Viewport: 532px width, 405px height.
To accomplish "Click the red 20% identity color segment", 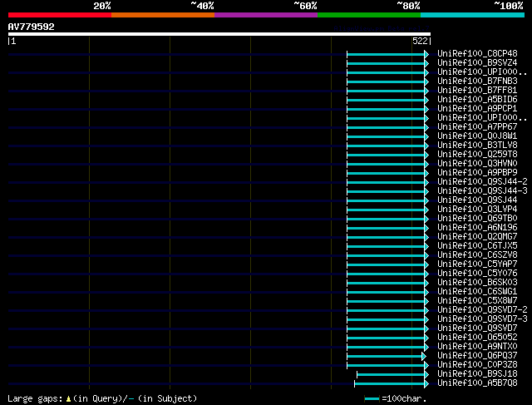I will point(60,15).
